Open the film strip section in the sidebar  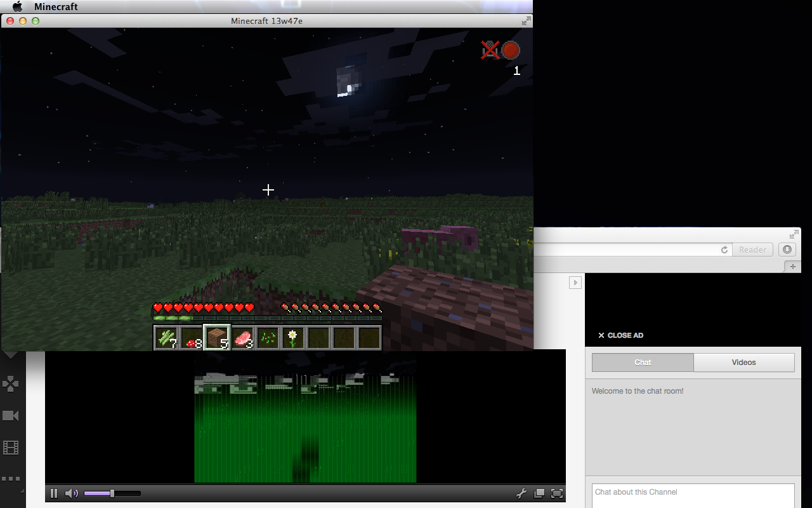pos(11,448)
